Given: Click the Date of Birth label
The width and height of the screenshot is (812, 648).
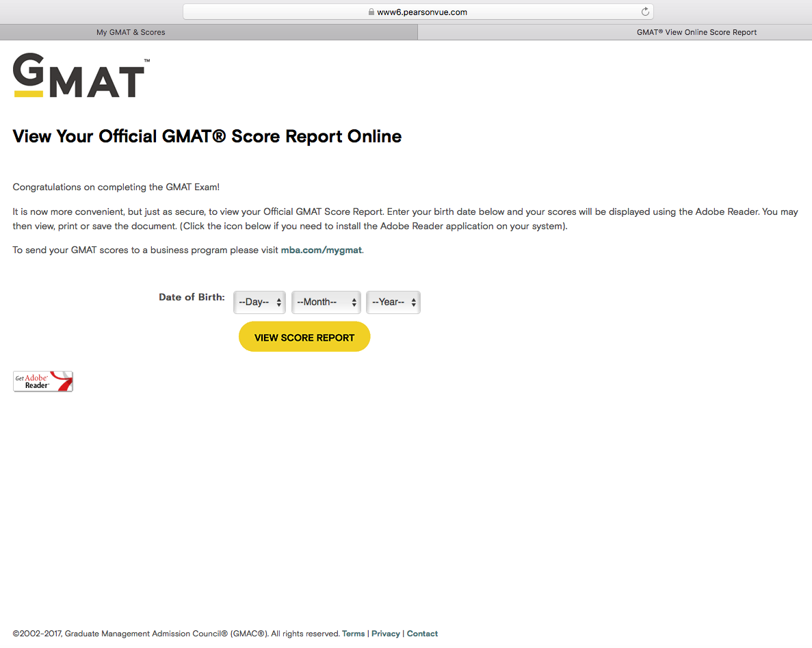Looking at the screenshot, I should 192,298.
